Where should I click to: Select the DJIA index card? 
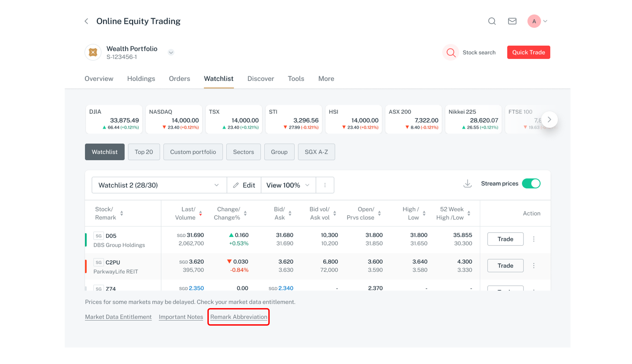[114, 119]
